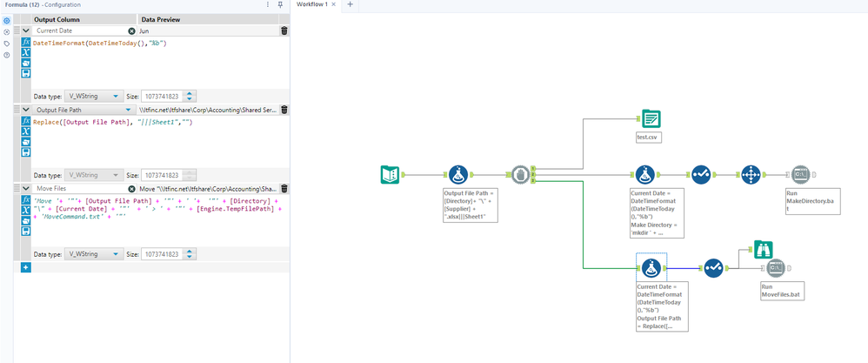868x363 pixels.
Task: Adjust Size stepper for Move Files
Action: [x=190, y=254]
